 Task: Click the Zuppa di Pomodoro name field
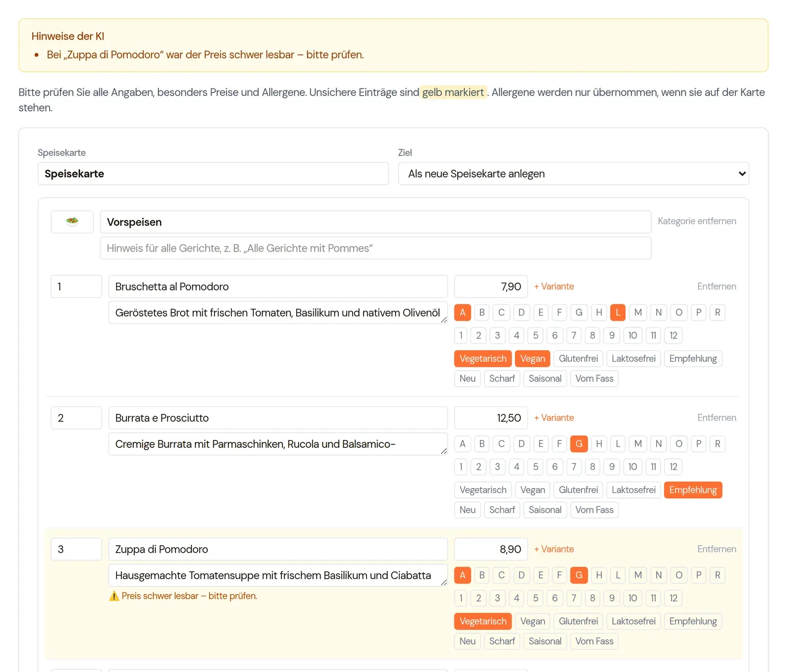coord(278,549)
